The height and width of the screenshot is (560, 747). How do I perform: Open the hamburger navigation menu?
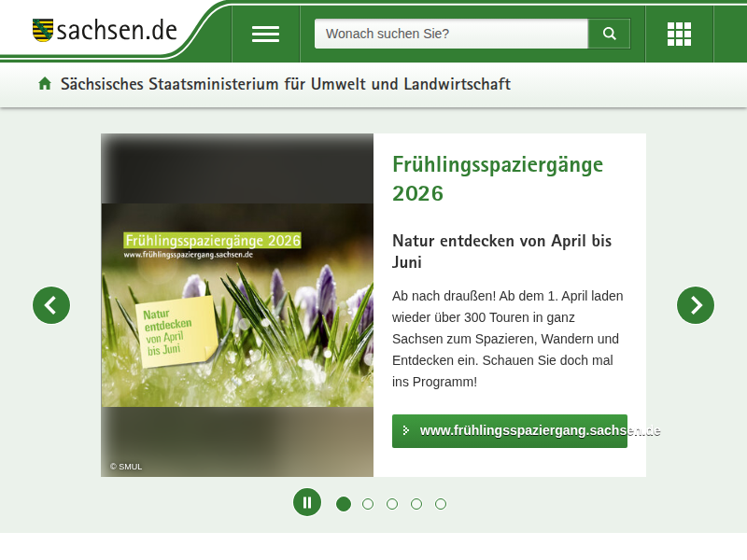(x=265, y=34)
